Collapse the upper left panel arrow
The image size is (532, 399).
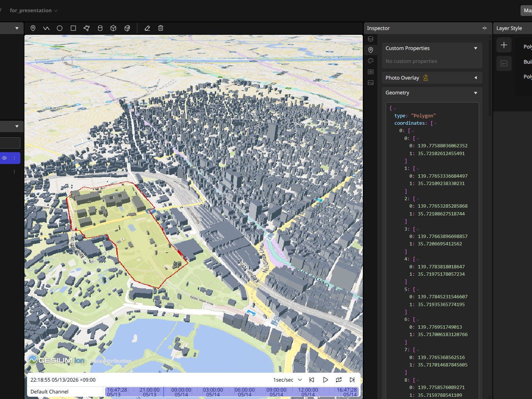[x=17, y=28]
